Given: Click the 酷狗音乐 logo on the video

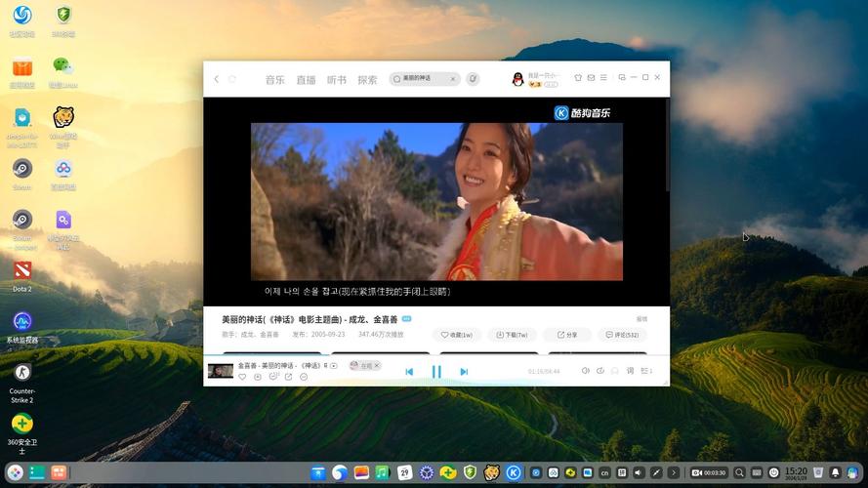Looking at the screenshot, I should click(582, 113).
